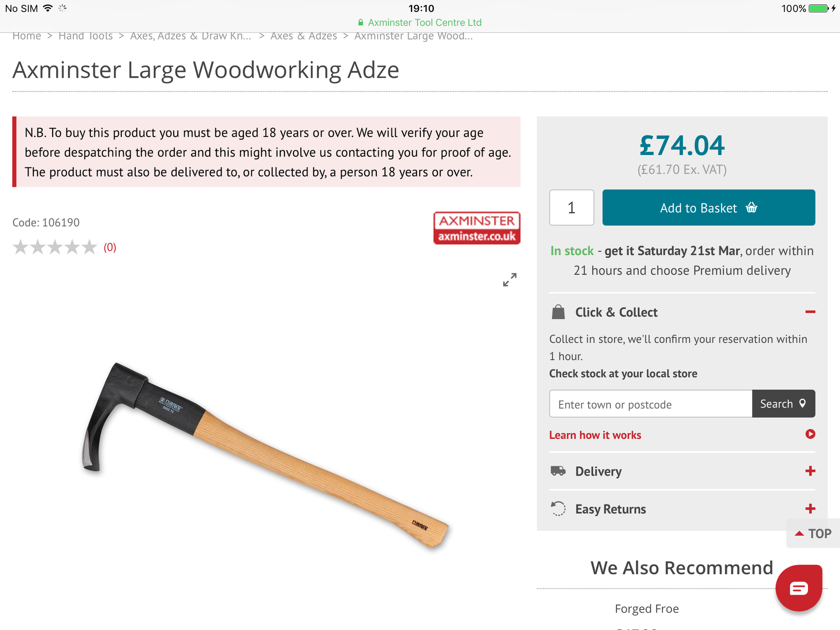The width and height of the screenshot is (840, 630).
Task: Collapse the Click & Collect section
Action: [x=810, y=312]
